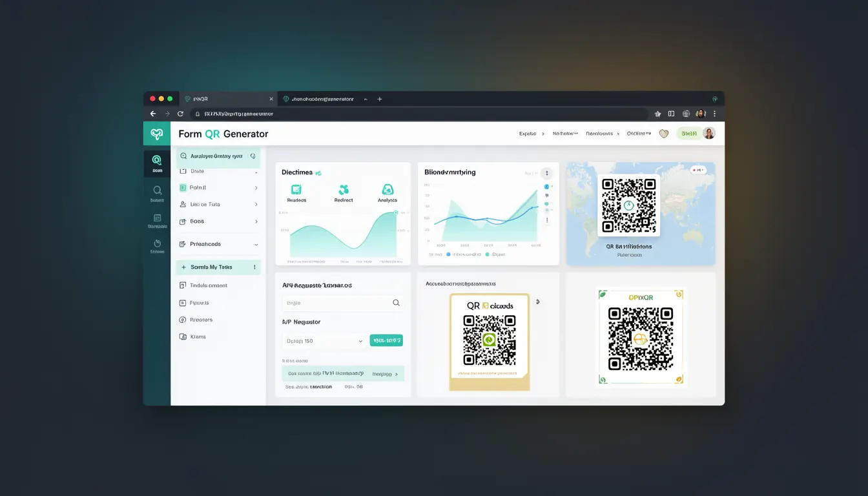Open the Expatse header menu
Screen dimensions: 868x496
tap(532, 134)
